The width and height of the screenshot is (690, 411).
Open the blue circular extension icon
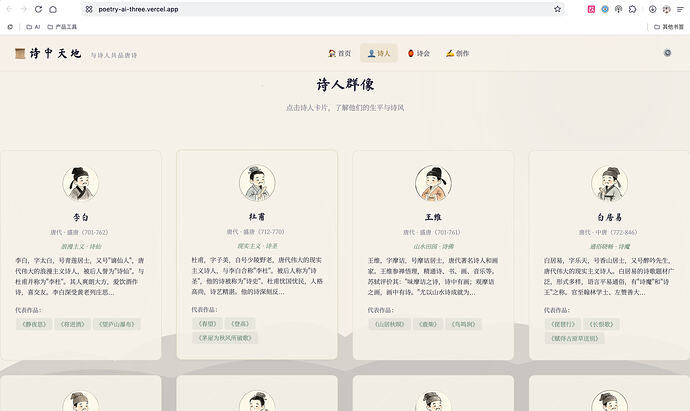(605, 9)
